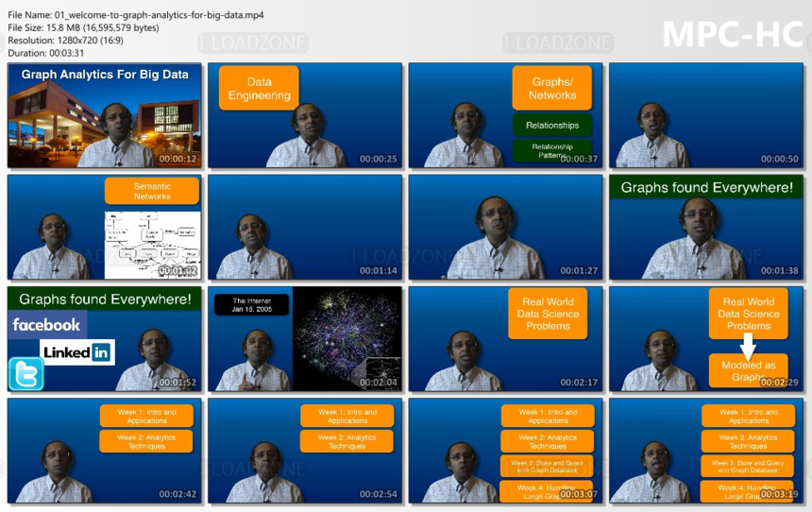Click the LinkedIn logo in the 00:01:52 frame
This screenshot has height=512, width=812.
(77, 352)
